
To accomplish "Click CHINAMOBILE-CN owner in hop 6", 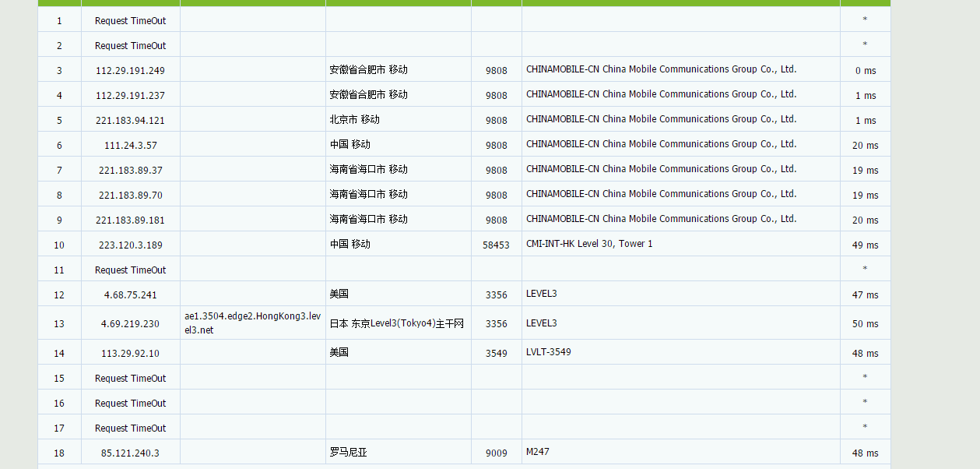I will 661,143.
